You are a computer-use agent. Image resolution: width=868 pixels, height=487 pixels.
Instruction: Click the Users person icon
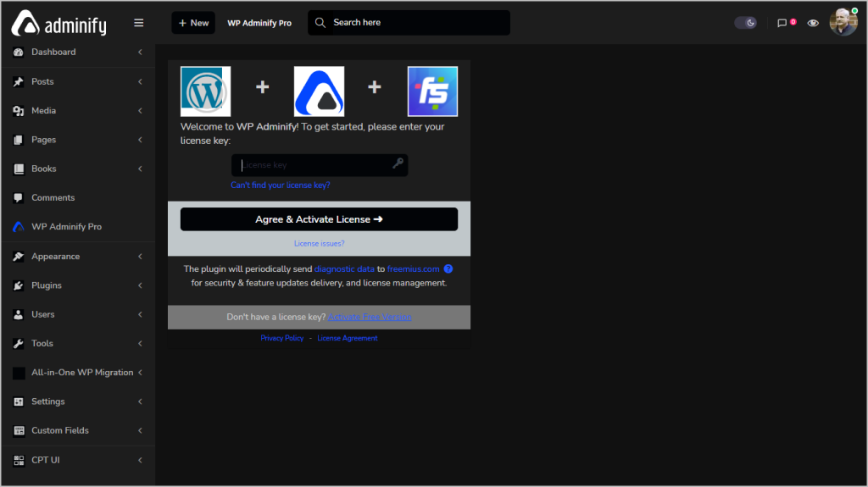tap(19, 314)
